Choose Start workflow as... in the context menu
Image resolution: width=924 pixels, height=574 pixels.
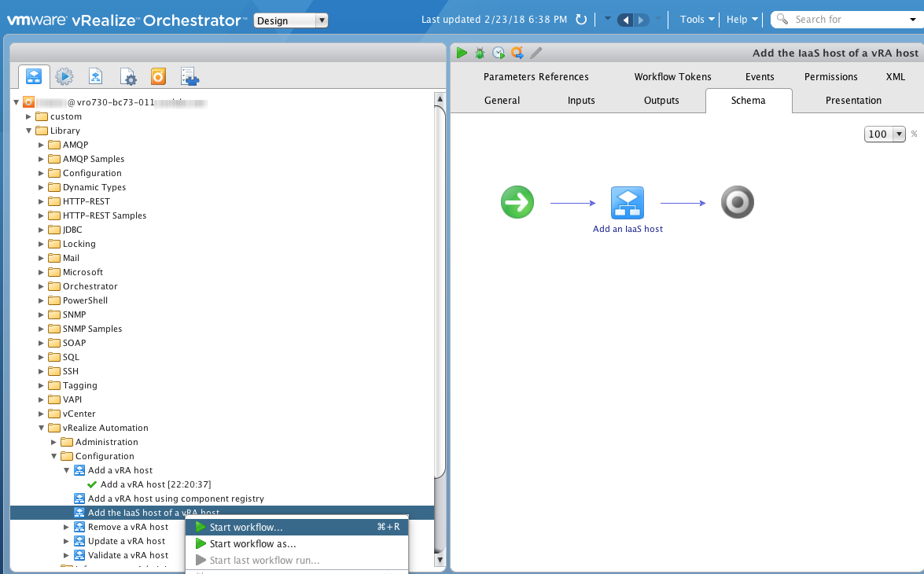[x=297, y=543]
